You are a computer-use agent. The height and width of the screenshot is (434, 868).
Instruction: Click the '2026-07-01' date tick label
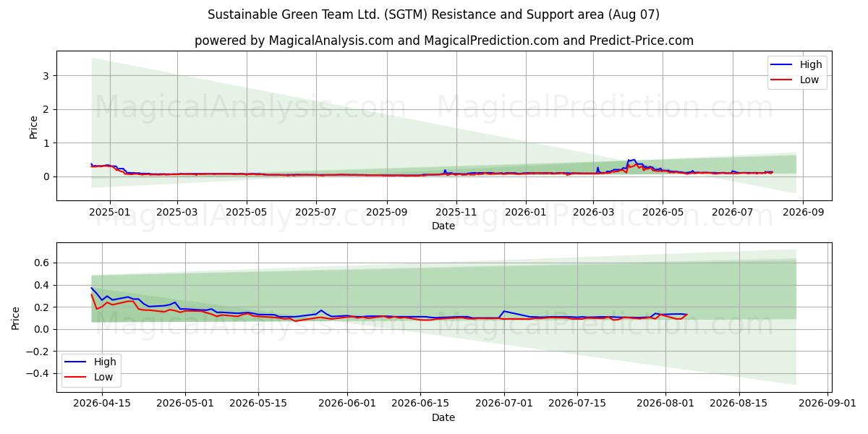pos(504,404)
